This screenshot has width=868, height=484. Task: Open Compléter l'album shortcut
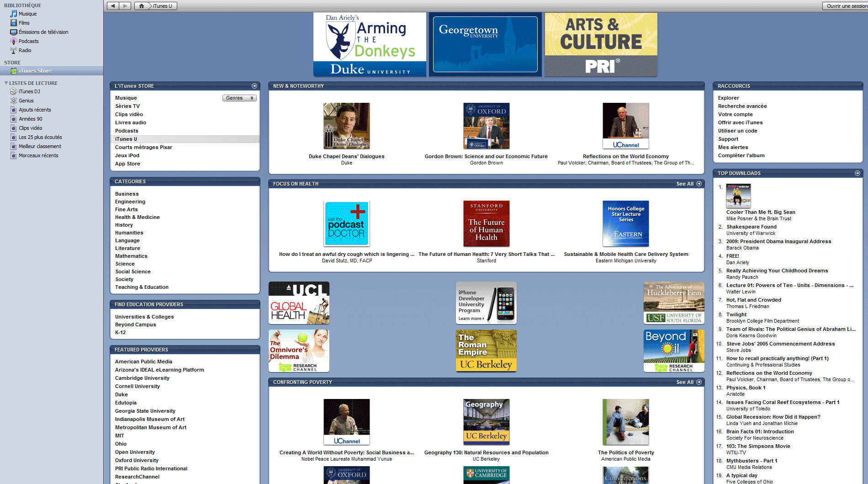pyautogui.click(x=741, y=155)
